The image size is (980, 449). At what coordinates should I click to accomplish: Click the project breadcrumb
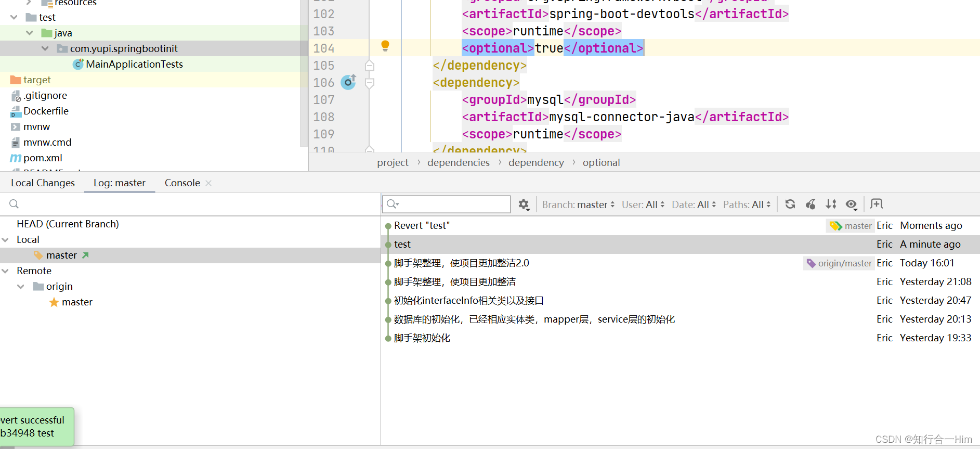393,162
